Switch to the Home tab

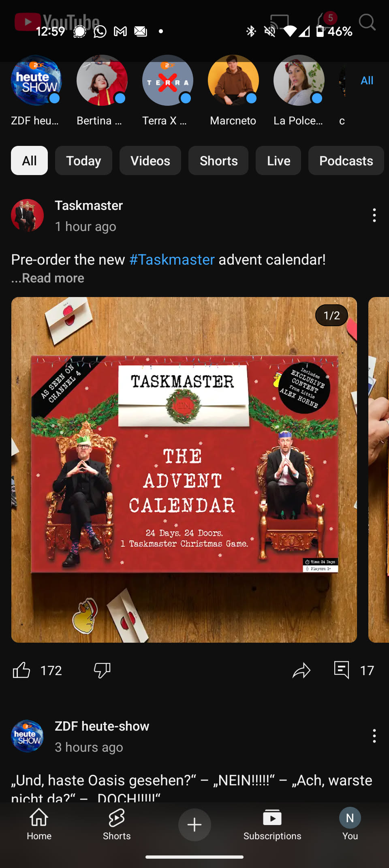coord(39,824)
